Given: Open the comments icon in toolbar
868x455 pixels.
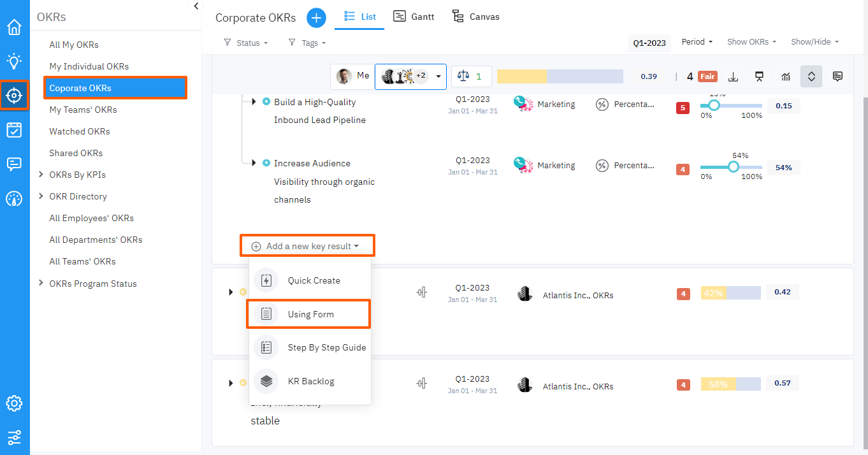Looking at the screenshot, I should (837, 76).
